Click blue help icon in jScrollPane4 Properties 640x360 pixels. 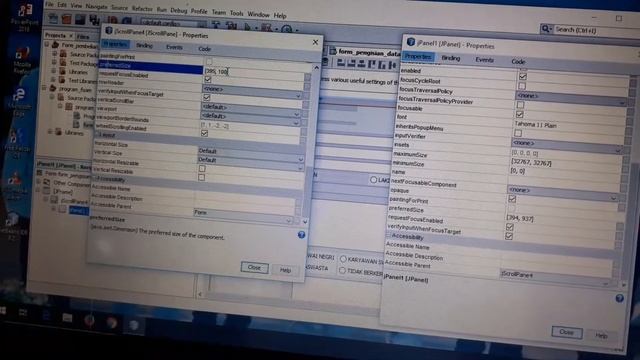click(x=301, y=235)
